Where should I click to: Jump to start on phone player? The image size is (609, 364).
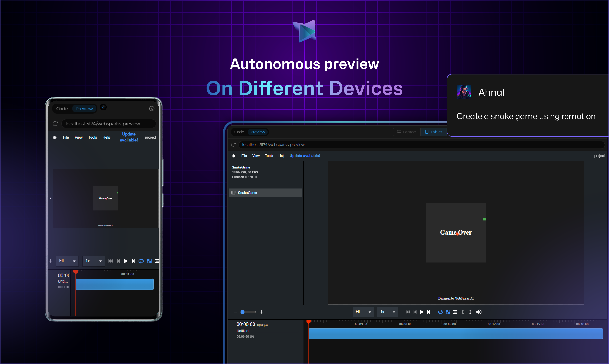111,261
